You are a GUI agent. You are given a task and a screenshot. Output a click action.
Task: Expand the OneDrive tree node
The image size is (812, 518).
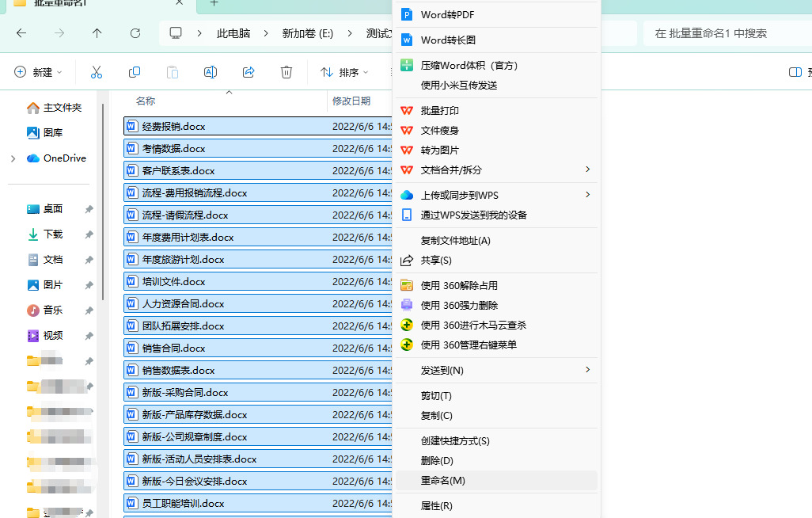coord(13,158)
